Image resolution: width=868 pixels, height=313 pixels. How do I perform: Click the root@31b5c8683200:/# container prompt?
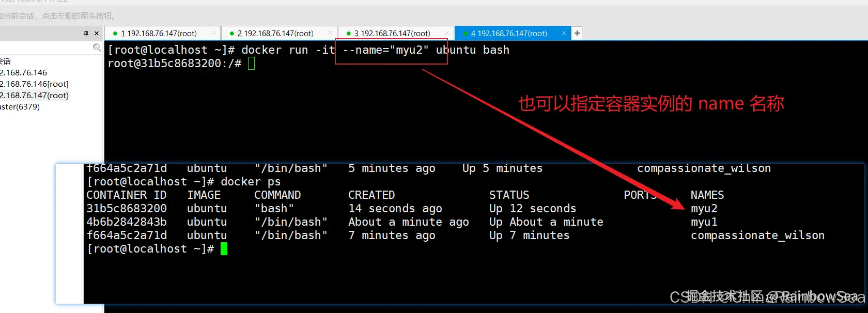tap(175, 64)
